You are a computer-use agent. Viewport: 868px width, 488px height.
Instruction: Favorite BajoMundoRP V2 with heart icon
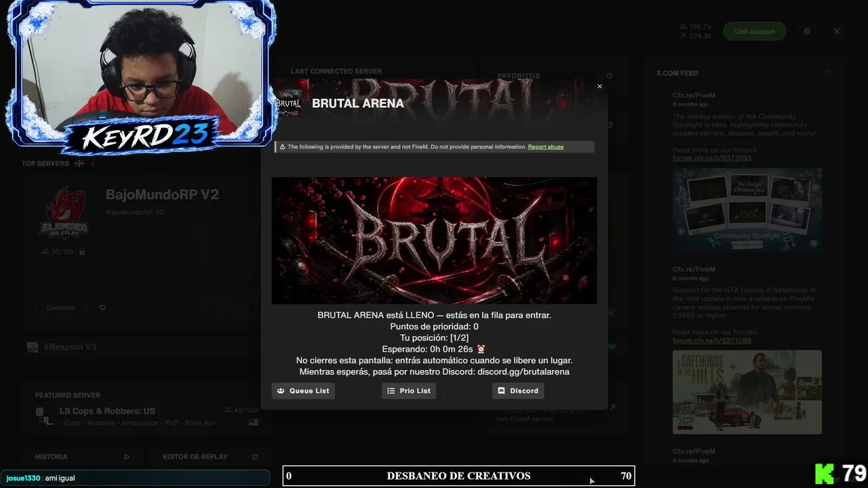(x=102, y=308)
